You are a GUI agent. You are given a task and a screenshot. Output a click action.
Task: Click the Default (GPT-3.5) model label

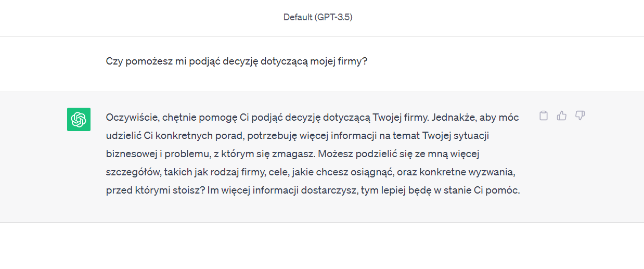[318, 17]
